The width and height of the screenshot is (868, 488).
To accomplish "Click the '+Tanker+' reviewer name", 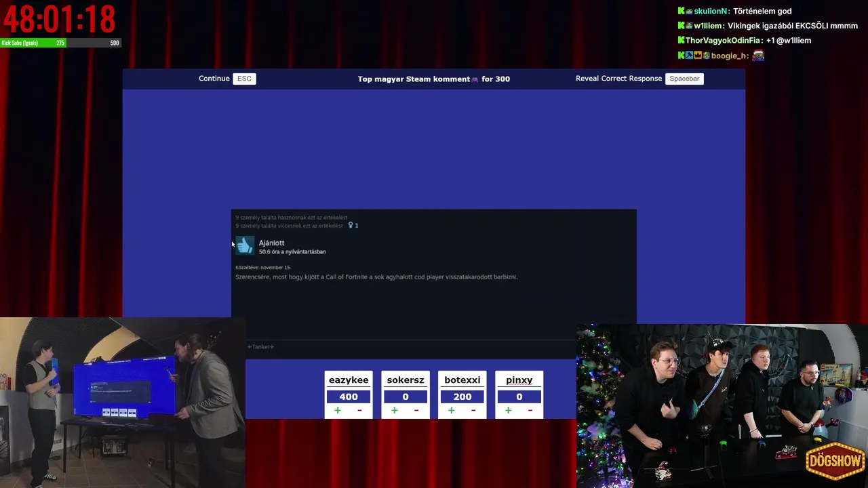I will [260, 347].
